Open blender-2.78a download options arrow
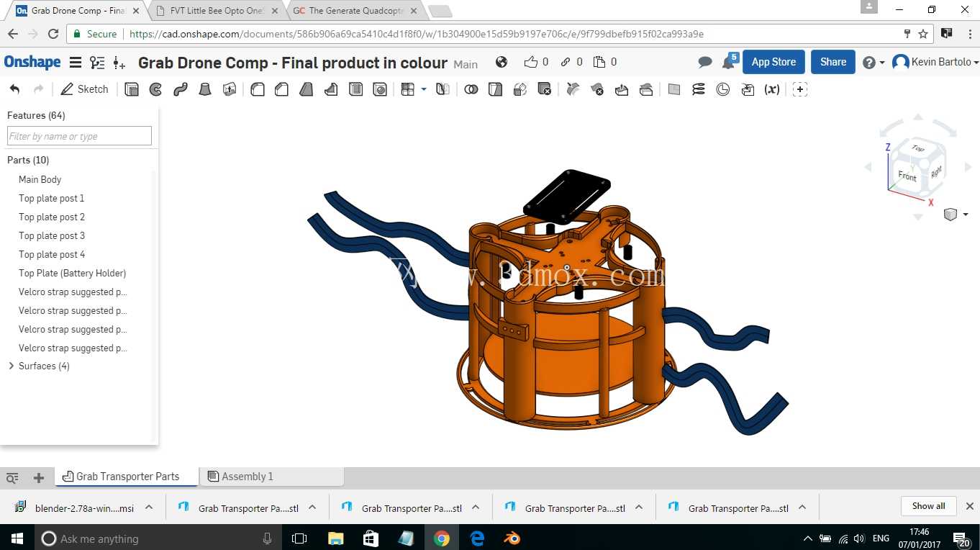The image size is (980, 550). point(149,508)
